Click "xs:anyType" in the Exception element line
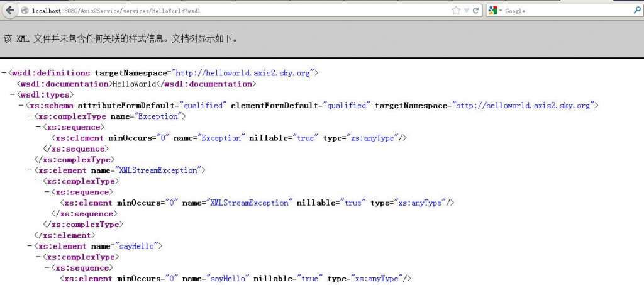 (373, 138)
